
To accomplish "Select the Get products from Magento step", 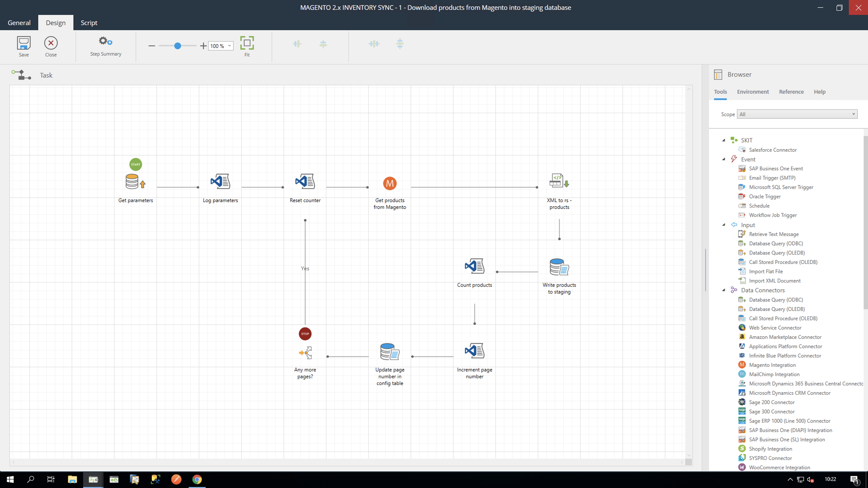I will click(390, 184).
